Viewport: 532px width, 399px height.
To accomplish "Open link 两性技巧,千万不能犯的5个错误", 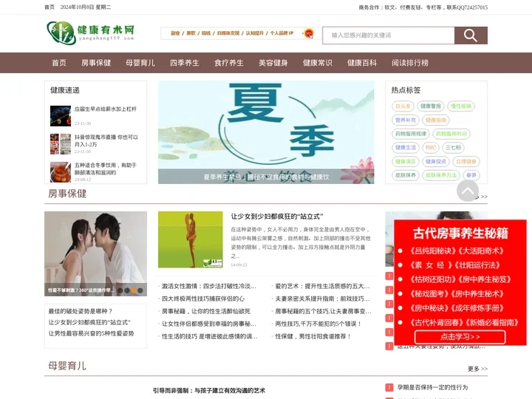I will point(318,324).
